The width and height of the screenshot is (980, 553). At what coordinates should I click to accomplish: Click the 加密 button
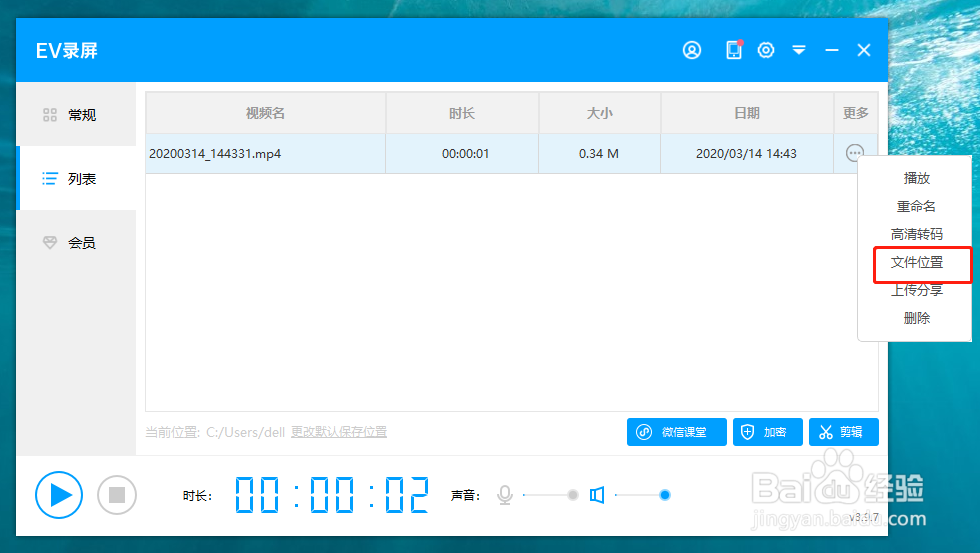point(768,432)
